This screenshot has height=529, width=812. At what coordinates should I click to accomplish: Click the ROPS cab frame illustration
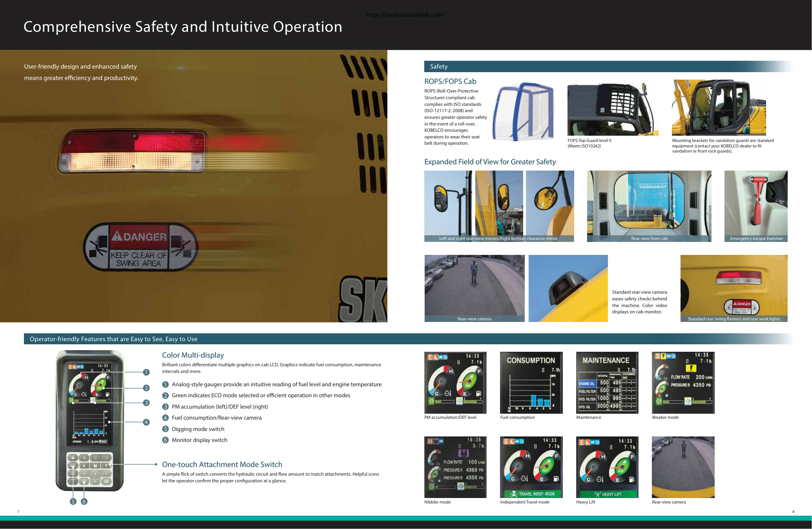coord(524,111)
